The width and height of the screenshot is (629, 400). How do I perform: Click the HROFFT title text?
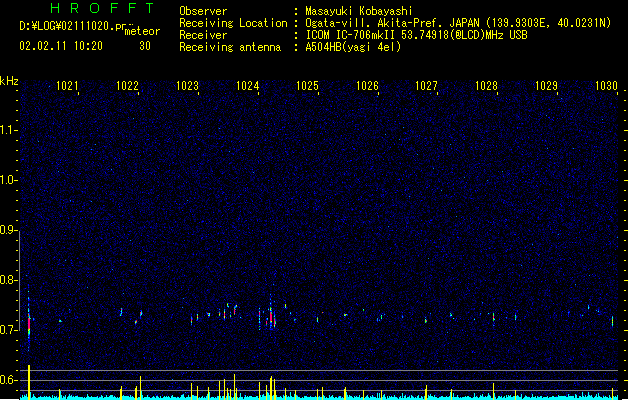pos(103,8)
